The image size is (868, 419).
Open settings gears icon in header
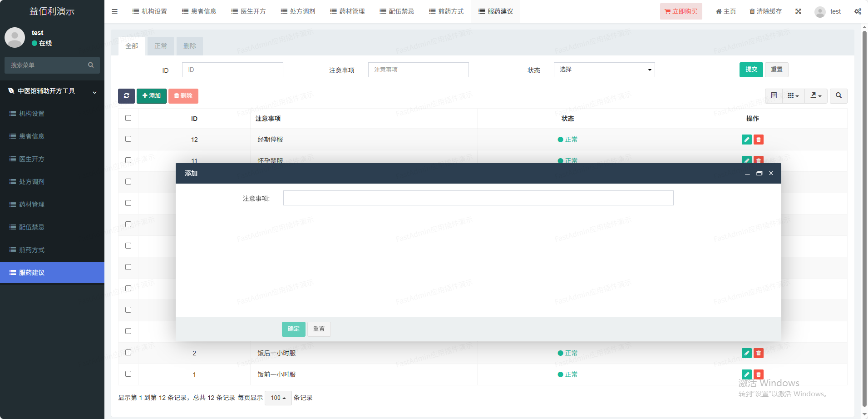(x=858, y=11)
